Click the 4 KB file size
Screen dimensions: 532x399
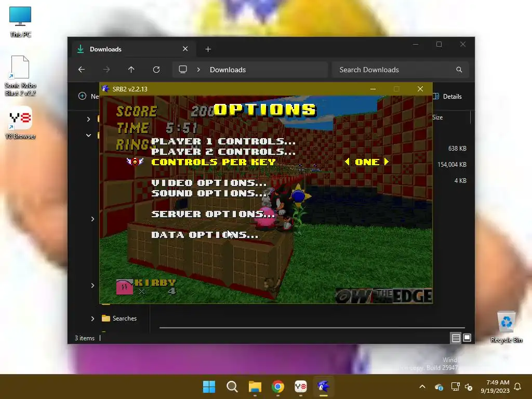460,180
